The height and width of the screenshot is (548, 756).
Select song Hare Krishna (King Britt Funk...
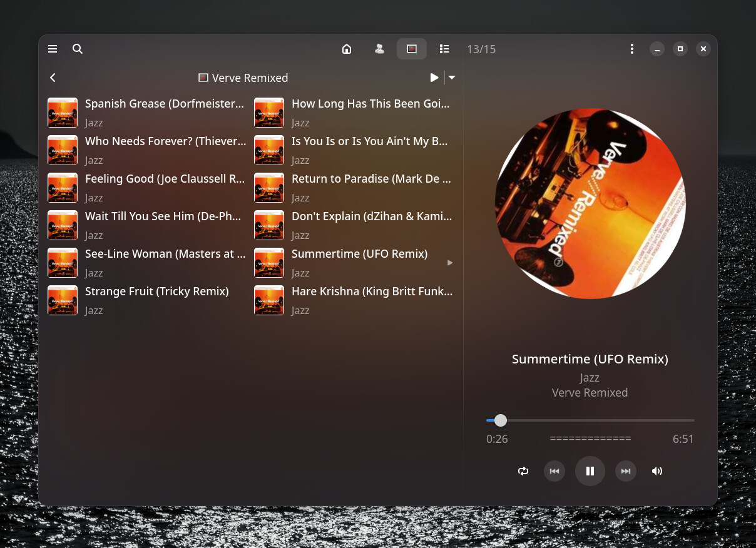pyautogui.click(x=354, y=300)
